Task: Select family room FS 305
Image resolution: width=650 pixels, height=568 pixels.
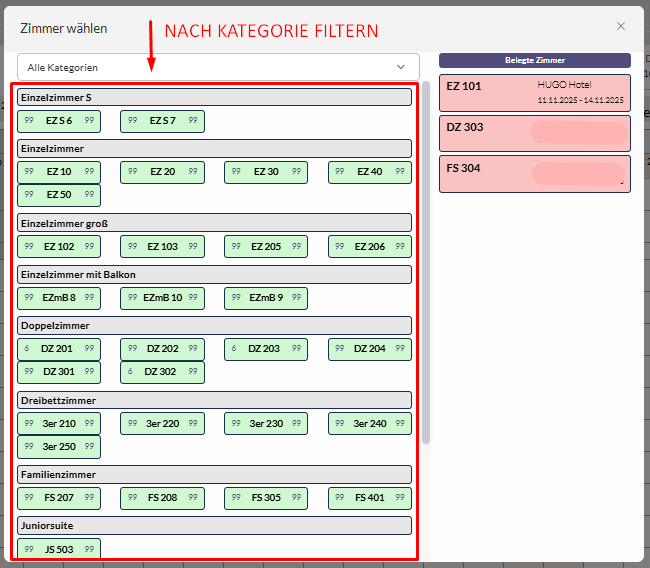Action: (x=266, y=497)
